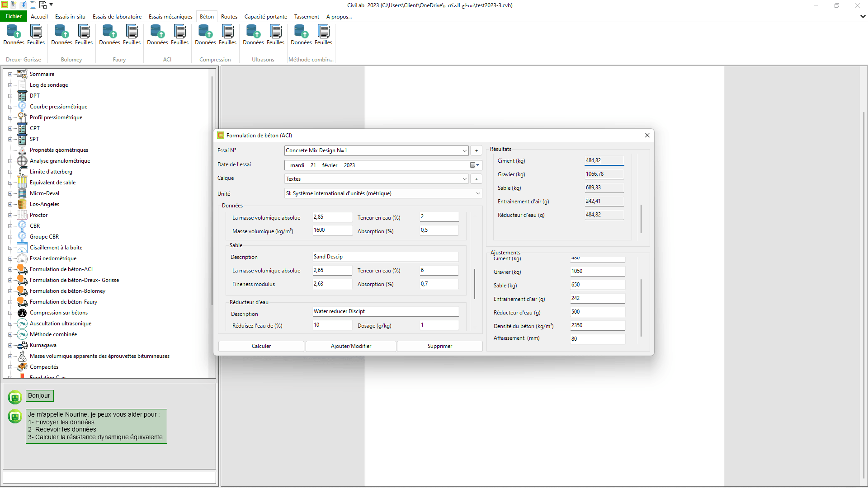This screenshot has height=488, width=868.
Task: Open Feuilles in Dreux-Gorisse group
Action: (x=36, y=35)
